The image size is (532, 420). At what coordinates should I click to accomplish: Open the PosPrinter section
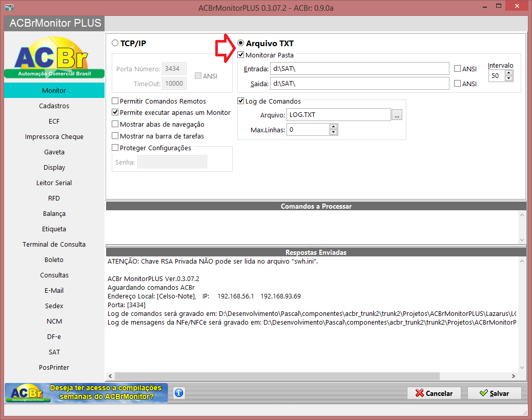pos(54,367)
